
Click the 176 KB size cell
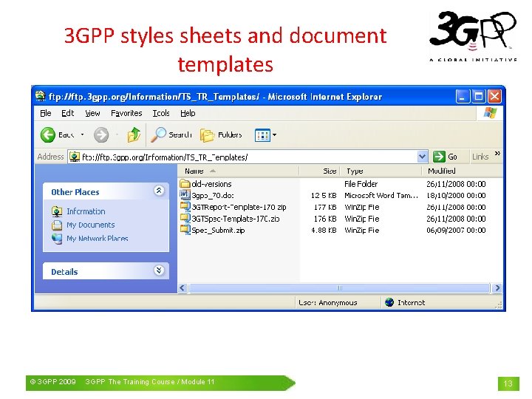pos(325,219)
